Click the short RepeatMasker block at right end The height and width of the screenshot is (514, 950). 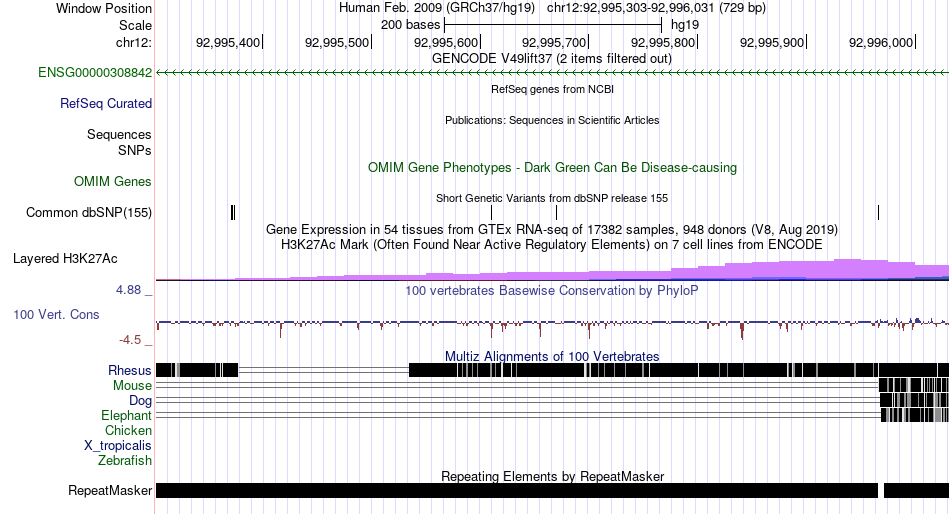point(916,490)
